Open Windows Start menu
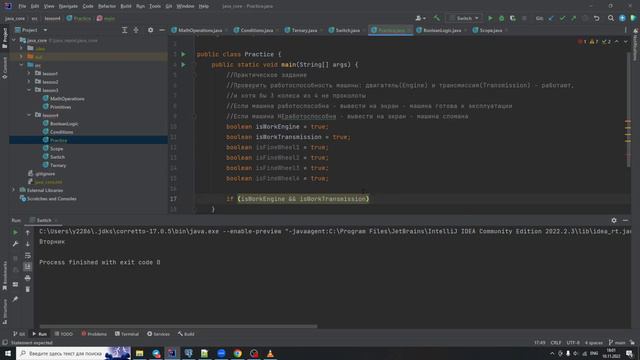 pyautogui.click(x=8, y=353)
